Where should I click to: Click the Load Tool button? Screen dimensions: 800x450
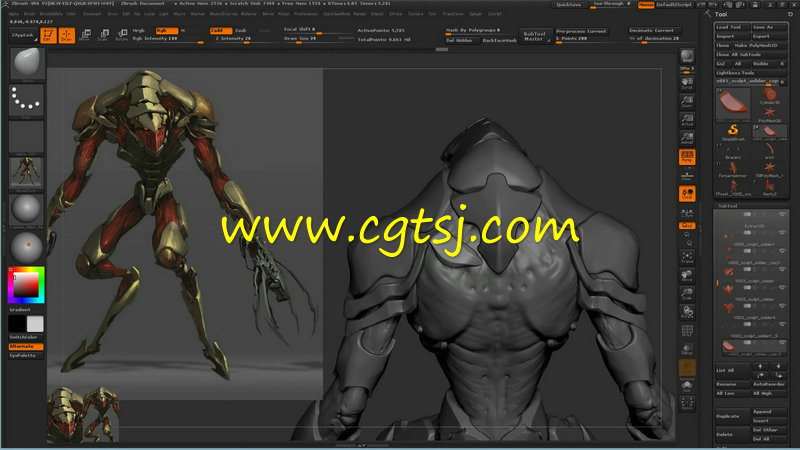pos(732,27)
